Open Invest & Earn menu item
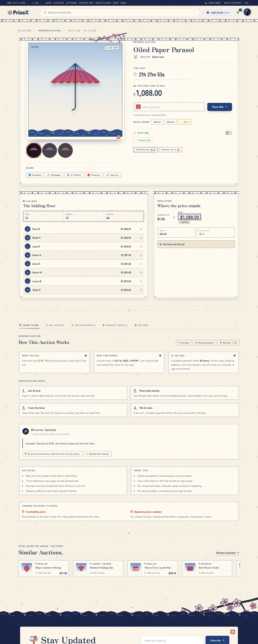Image resolution: width=258 pixels, height=644 pixels. click(x=103, y=3)
